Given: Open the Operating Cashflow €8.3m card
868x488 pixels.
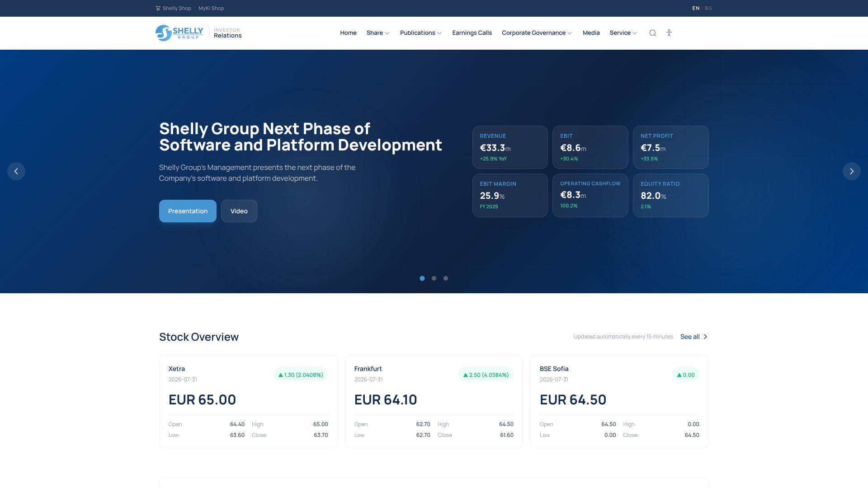Looking at the screenshot, I should pyautogui.click(x=590, y=195).
